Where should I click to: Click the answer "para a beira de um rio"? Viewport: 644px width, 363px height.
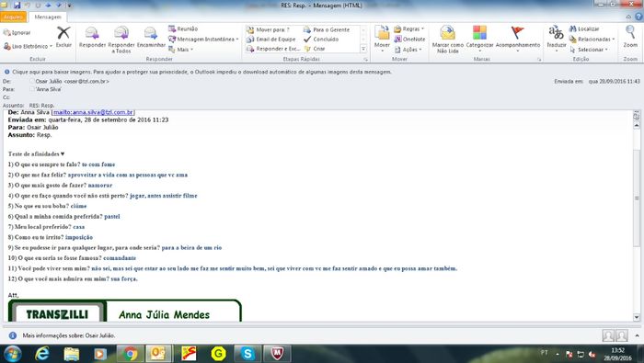tap(191, 247)
